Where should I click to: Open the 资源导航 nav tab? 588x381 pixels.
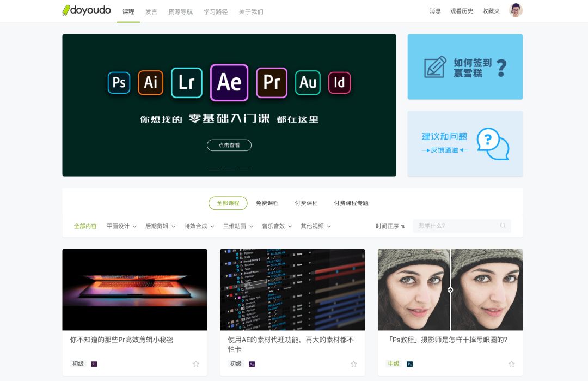pyautogui.click(x=180, y=11)
